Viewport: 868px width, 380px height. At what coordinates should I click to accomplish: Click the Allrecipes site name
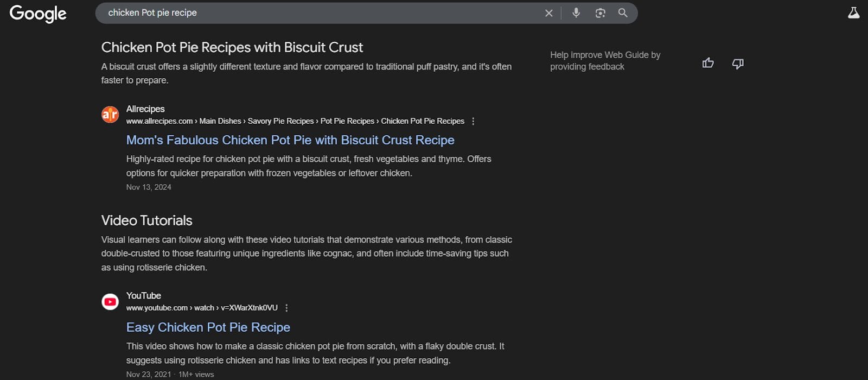pos(145,109)
